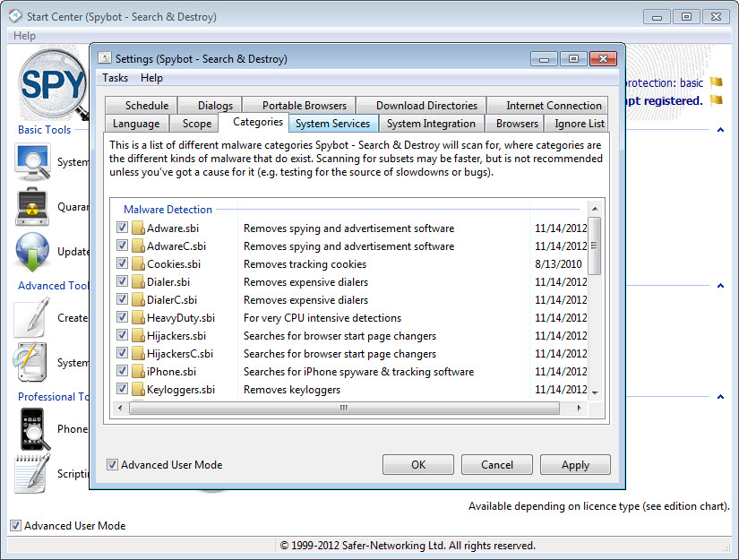Viewport: 739px width, 560px height.
Task: Open the Quarantine briefcase icon
Action: (32, 207)
